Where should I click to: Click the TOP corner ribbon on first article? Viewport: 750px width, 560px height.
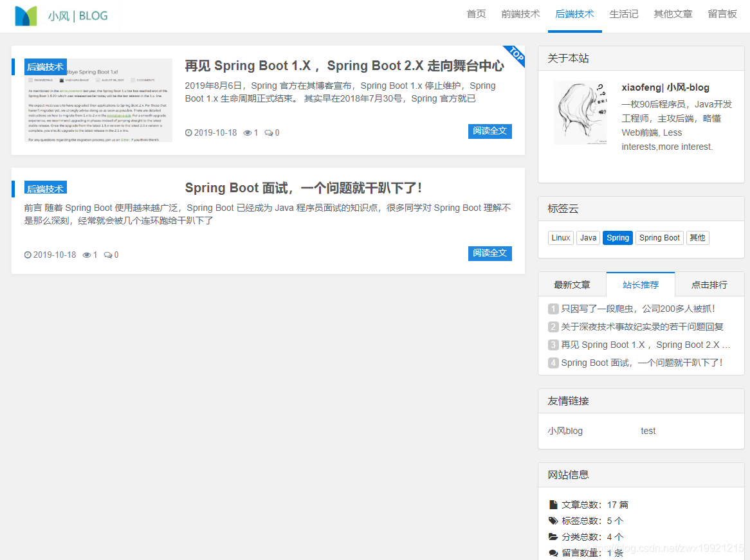(x=513, y=57)
